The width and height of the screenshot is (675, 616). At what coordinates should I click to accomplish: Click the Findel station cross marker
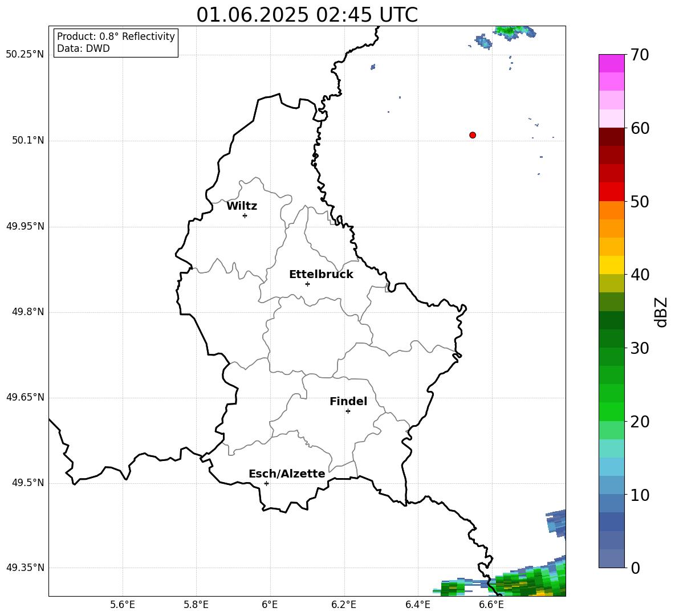(x=348, y=411)
